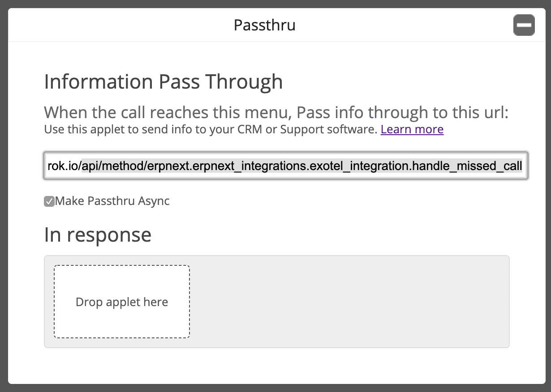Click empty gray area of response container
This screenshot has height=392, width=551.
[349, 302]
